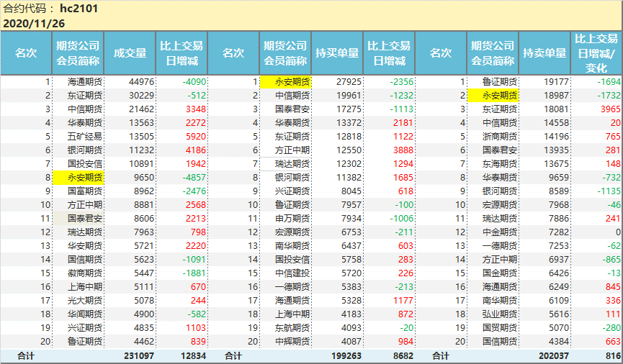This screenshot has width=623, height=364.
Task: Click the 海通期货 cell ranked first by volume
Action: pos(79,82)
